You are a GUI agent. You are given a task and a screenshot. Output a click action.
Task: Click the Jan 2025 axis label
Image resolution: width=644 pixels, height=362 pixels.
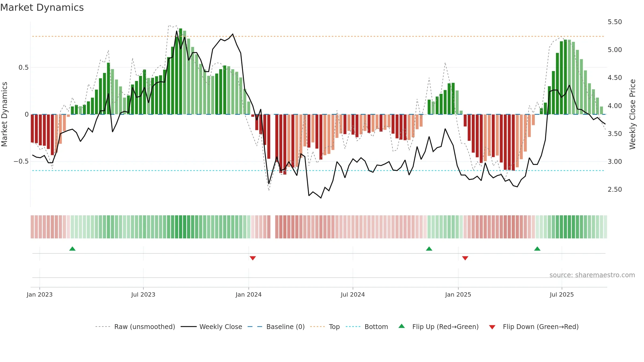pyautogui.click(x=458, y=294)
